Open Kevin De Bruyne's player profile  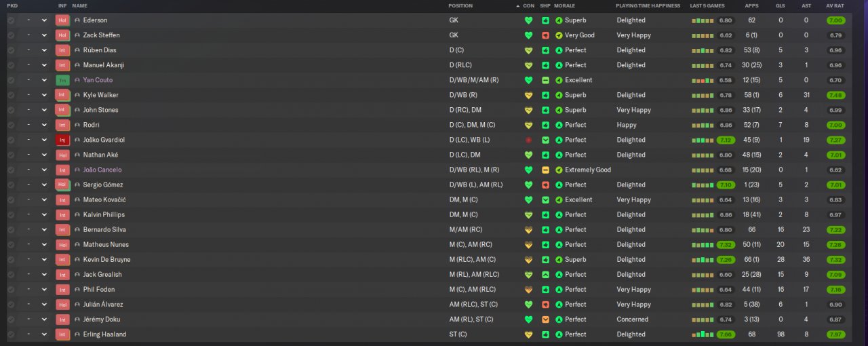point(106,259)
